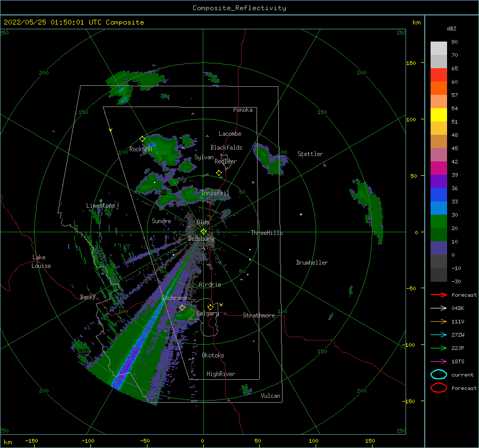Select the yellow 51-54 dBZ swatch
This screenshot has height=448, width=479.
[439, 115]
